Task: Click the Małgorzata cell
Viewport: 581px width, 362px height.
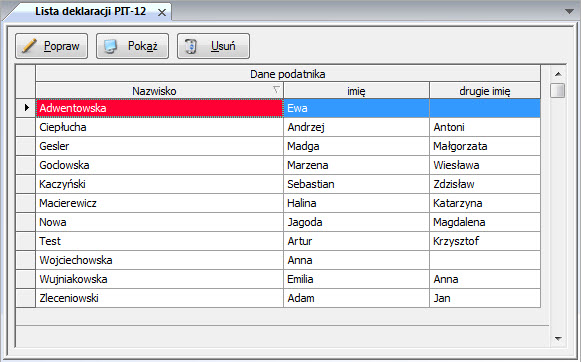Action: click(x=485, y=146)
